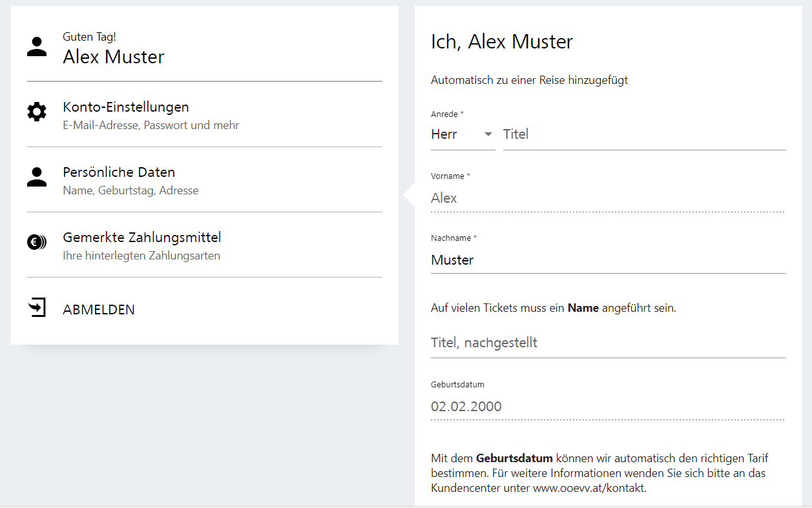This screenshot has width=812, height=508.
Task: Click the Alex Muster name in sidebar header
Action: [114, 57]
